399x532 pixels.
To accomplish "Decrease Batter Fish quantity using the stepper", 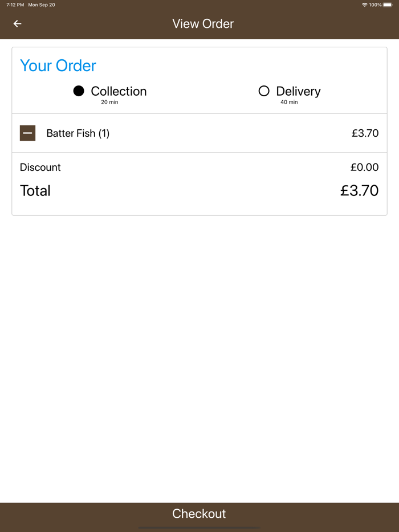I will tap(27, 133).
